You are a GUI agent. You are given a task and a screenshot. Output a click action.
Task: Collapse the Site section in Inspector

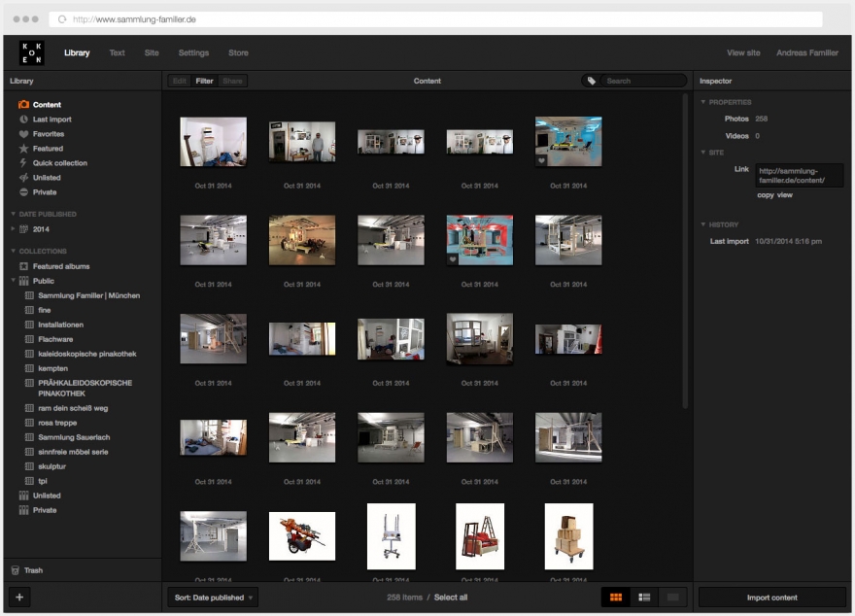pos(702,153)
